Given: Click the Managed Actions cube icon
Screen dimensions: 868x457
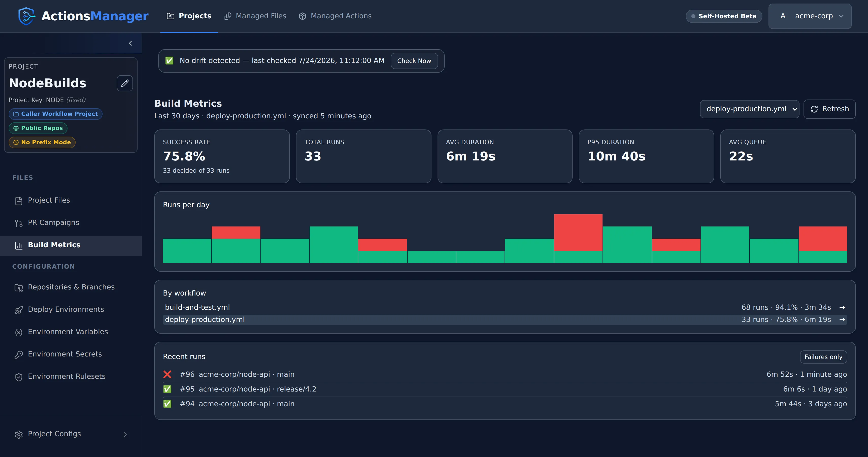Looking at the screenshot, I should (x=303, y=16).
